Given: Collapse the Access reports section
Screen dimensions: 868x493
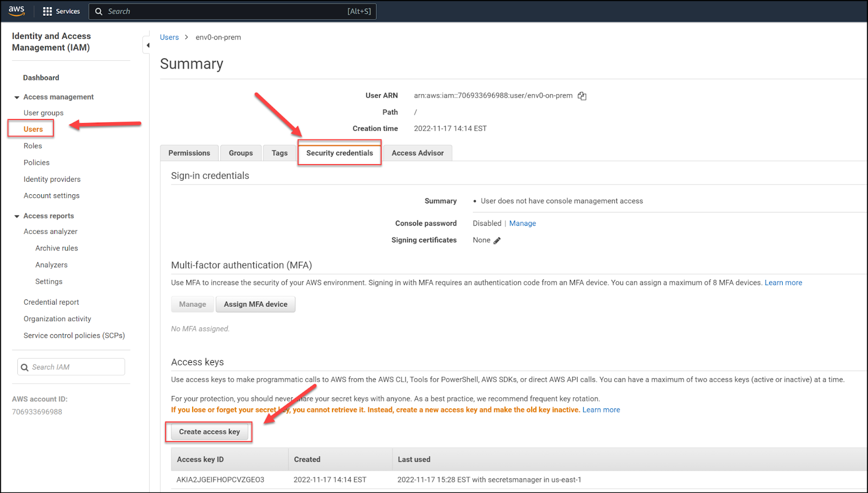Looking at the screenshot, I should click(x=17, y=216).
